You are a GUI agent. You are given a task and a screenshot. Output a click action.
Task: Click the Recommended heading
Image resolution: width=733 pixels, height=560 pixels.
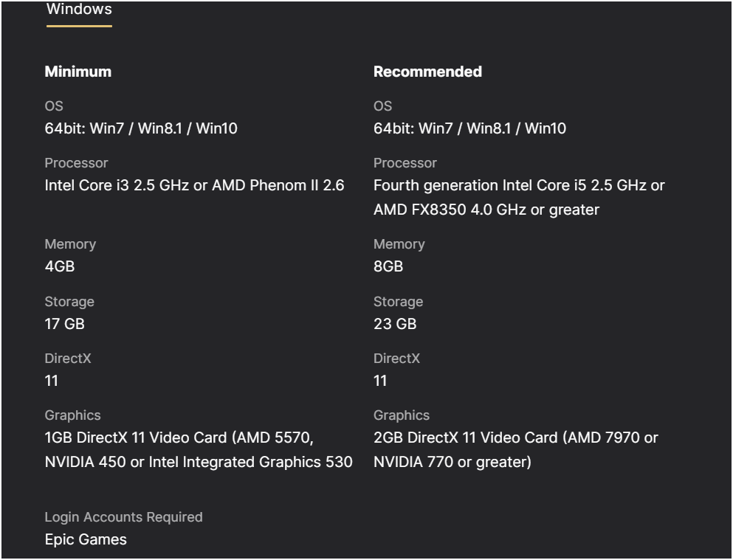point(427,72)
